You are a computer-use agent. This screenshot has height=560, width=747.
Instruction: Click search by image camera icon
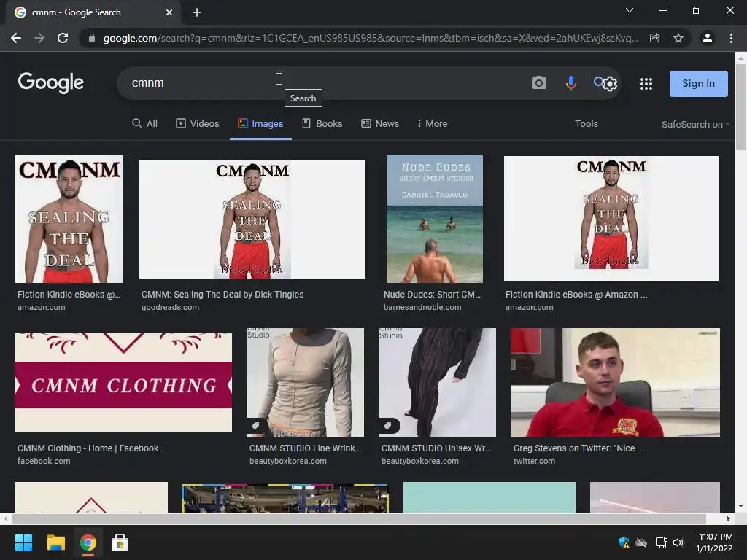coord(539,83)
